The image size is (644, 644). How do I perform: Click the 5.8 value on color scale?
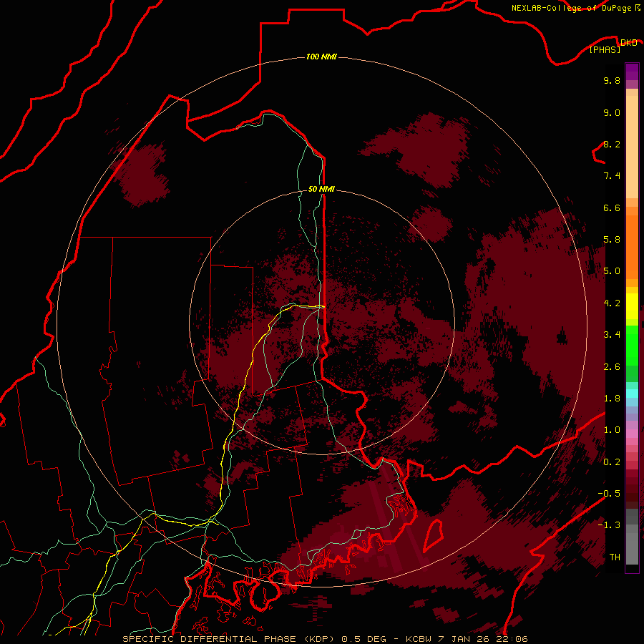[612, 240]
